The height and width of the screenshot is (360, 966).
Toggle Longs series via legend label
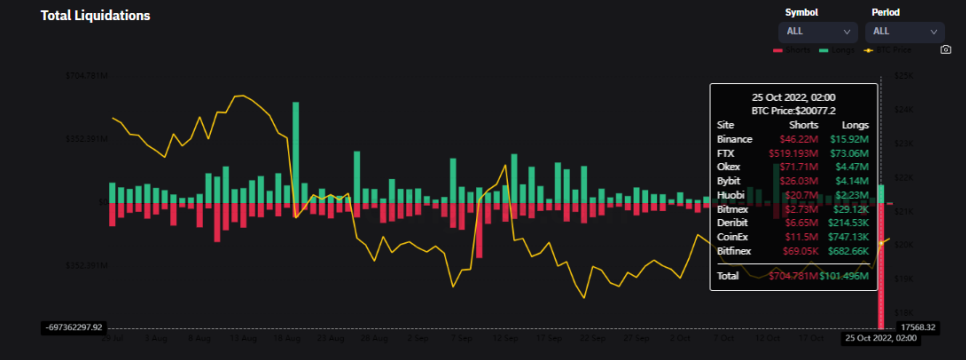(x=842, y=51)
